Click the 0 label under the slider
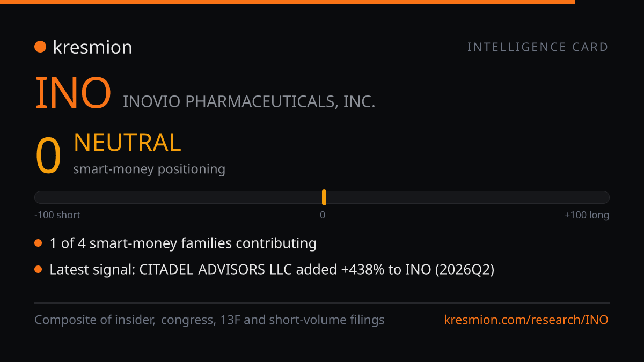This screenshot has width=644, height=362. coord(323,215)
